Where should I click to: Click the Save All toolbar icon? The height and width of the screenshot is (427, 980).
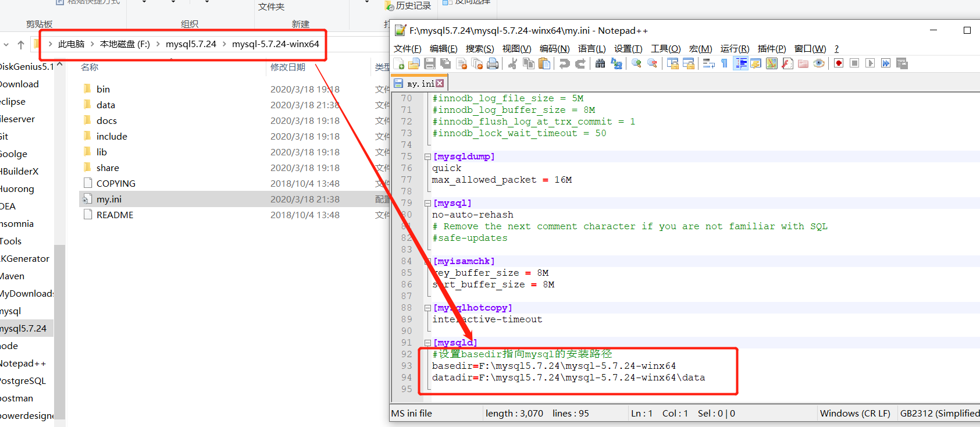click(x=446, y=63)
